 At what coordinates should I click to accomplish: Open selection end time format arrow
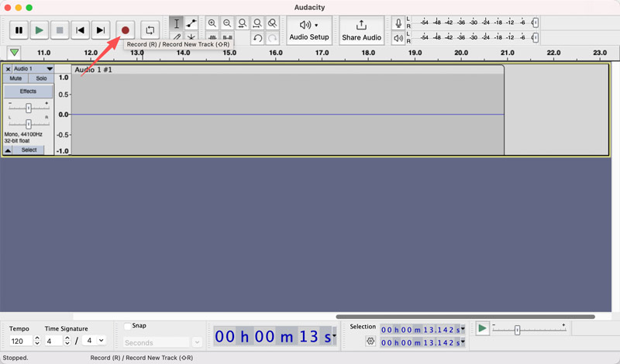point(463,342)
